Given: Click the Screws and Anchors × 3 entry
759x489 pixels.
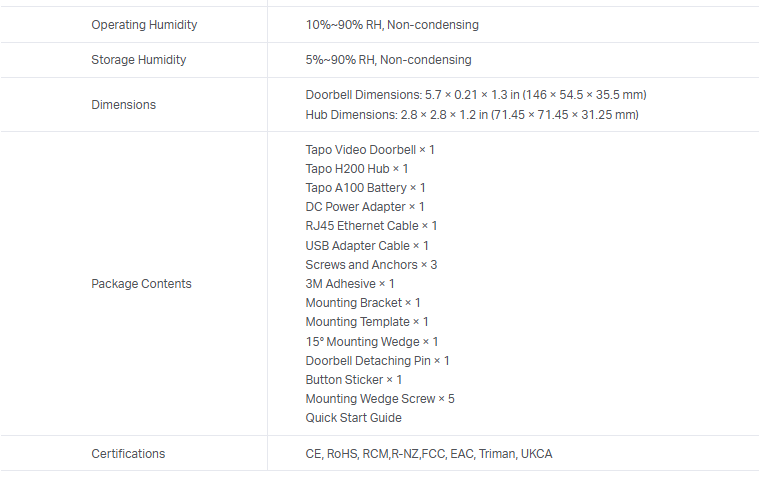Looking at the screenshot, I should [x=371, y=265].
